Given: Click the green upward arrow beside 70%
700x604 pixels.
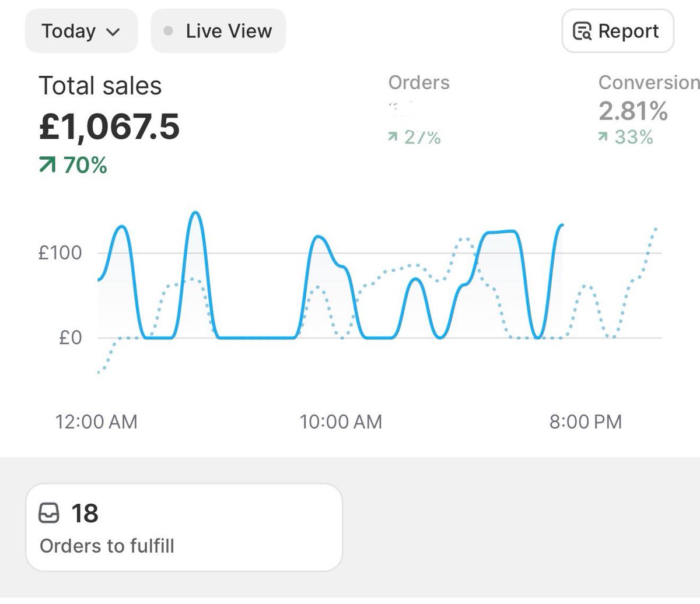Looking at the screenshot, I should pyautogui.click(x=47, y=164).
